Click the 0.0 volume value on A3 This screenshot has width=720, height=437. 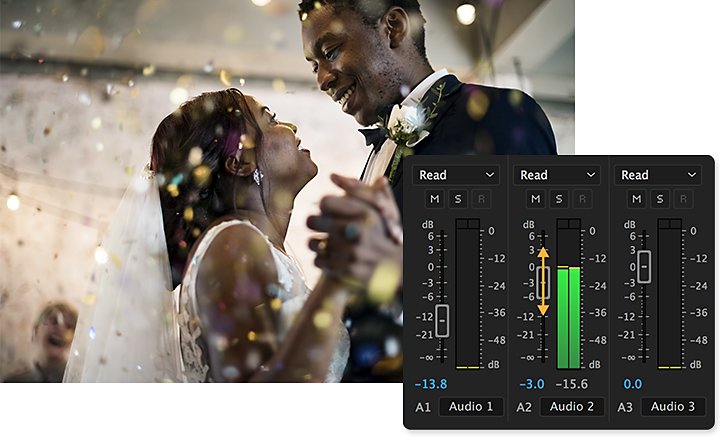[x=633, y=384]
